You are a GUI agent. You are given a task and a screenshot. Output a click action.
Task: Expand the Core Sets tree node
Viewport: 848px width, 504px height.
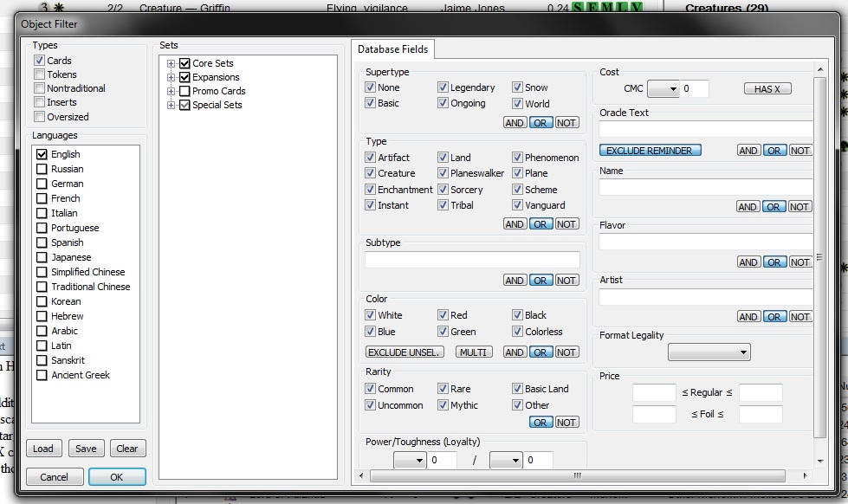pos(172,63)
